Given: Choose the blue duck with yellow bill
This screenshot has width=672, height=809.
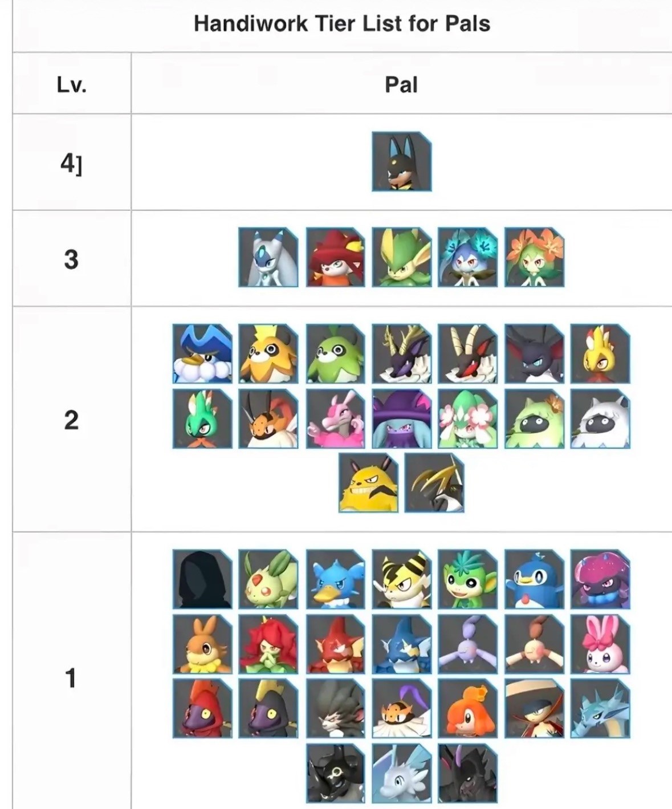Looking at the screenshot, I should [x=335, y=579].
